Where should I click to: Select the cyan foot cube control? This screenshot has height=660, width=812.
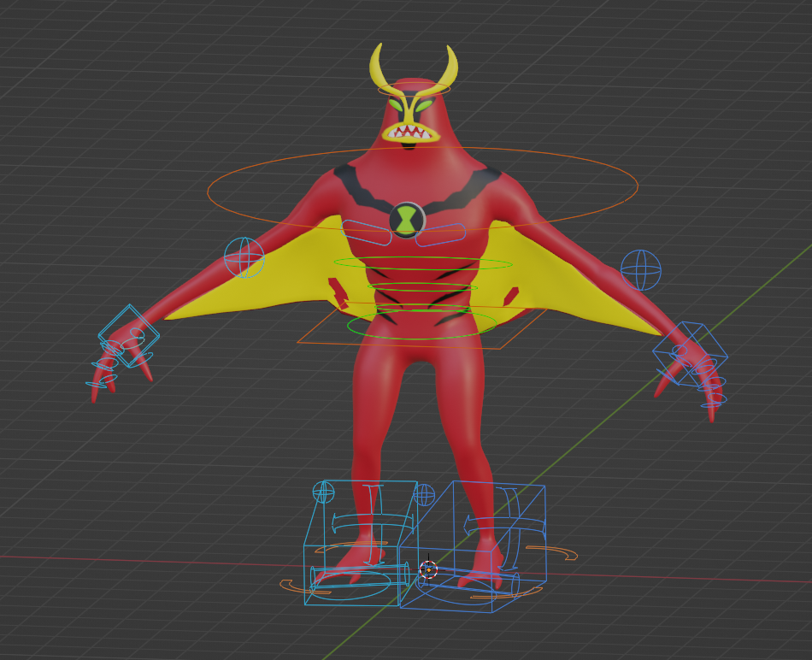[361, 543]
